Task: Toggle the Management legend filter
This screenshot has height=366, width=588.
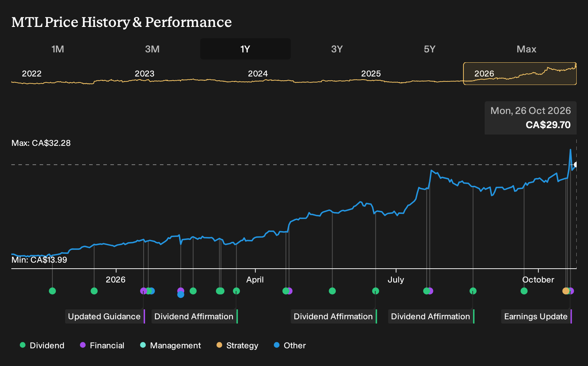Action: pos(171,345)
